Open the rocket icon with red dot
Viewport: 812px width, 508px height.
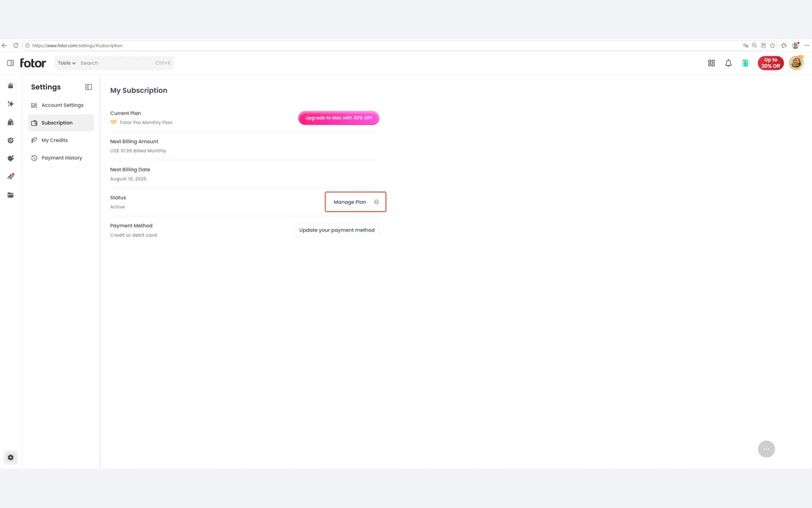10,177
